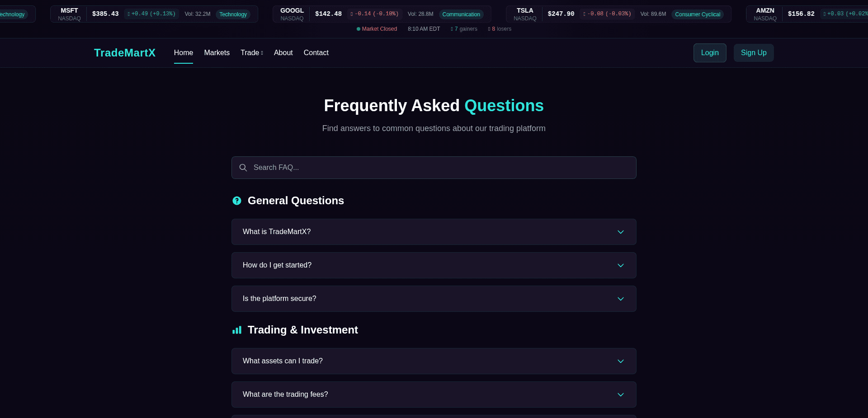The height and width of the screenshot is (418, 868).
Task: Open the Trade dropdown menu
Action: [251, 53]
